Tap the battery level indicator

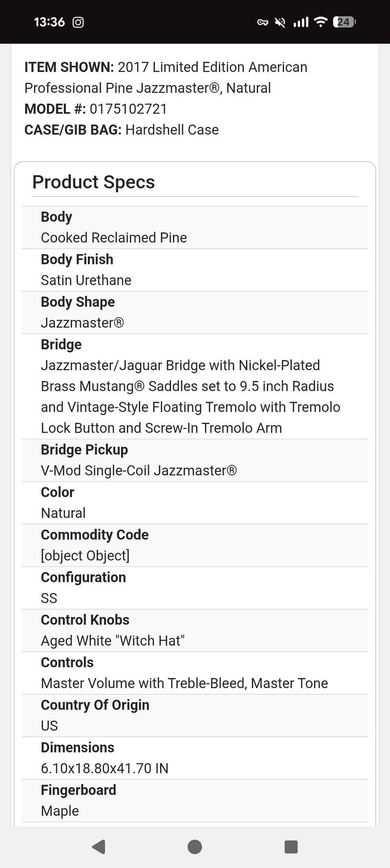click(x=344, y=22)
